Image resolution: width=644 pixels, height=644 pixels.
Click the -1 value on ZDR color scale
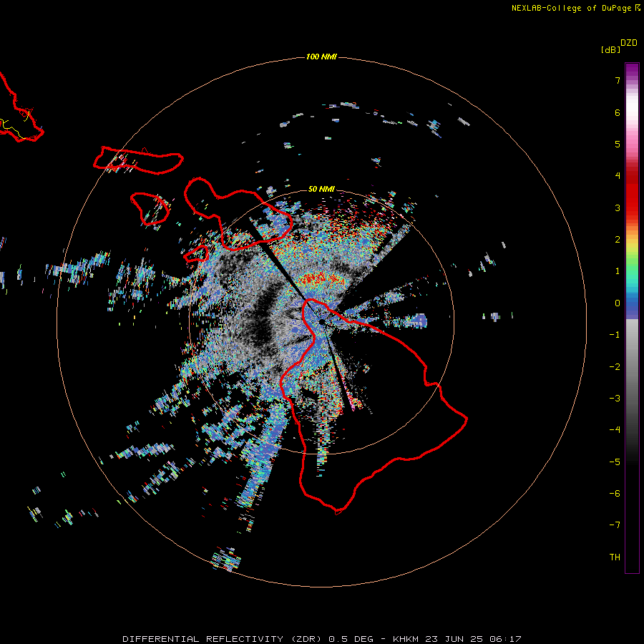[x=615, y=335]
